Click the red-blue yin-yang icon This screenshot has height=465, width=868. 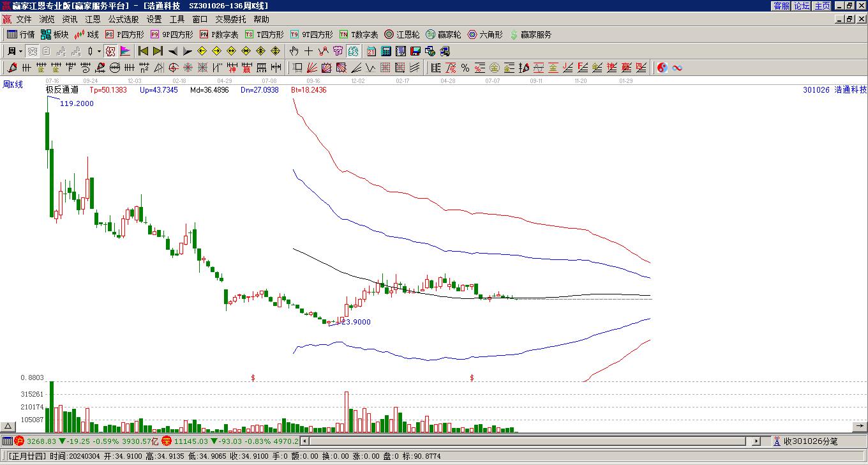pos(662,68)
